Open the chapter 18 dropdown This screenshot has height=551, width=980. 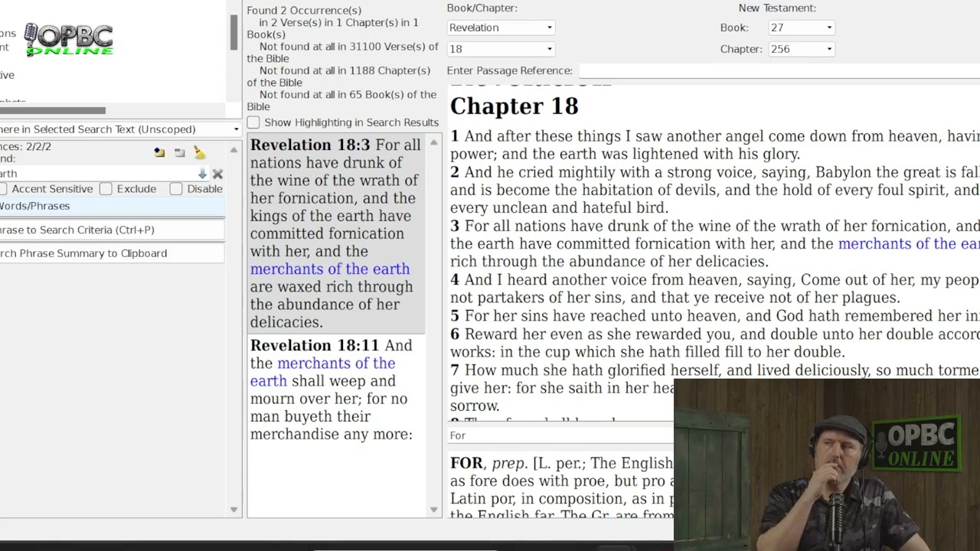tap(501, 49)
